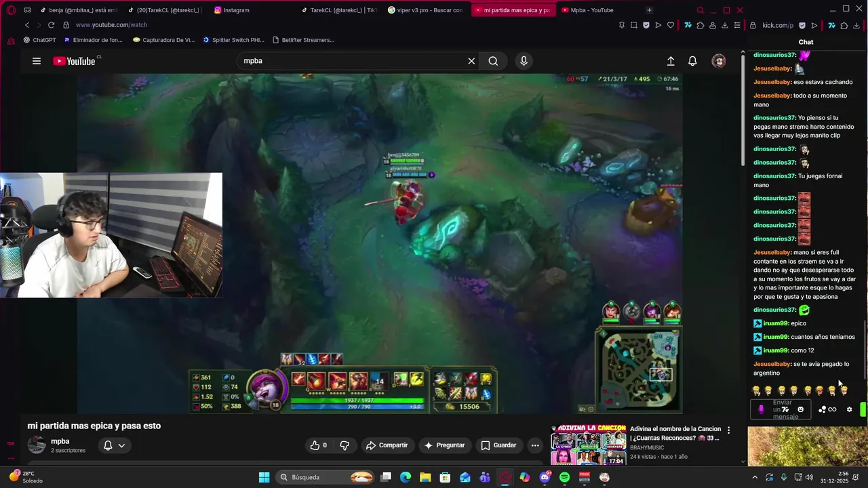
Task: Run the YouTube search with the magnifier button
Action: point(493,61)
